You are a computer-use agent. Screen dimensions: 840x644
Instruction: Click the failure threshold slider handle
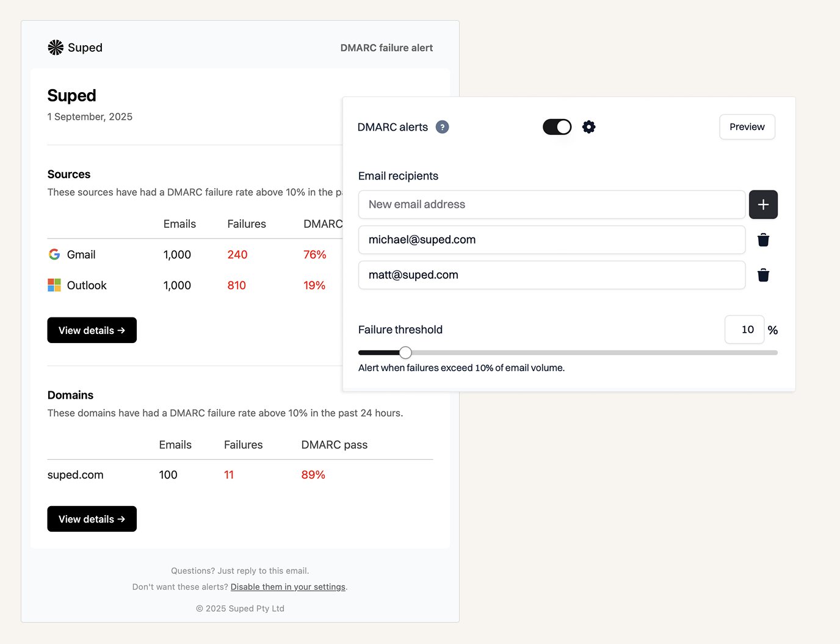coord(405,353)
